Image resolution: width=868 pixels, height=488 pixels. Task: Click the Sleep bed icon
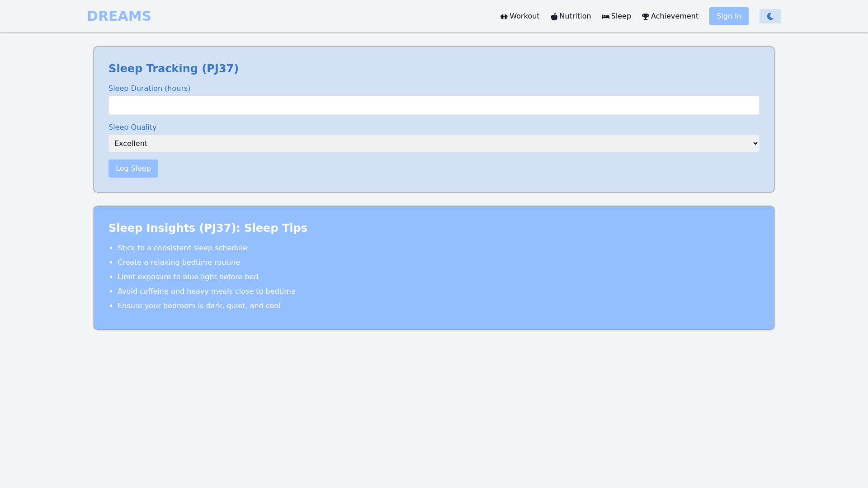pyautogui.click(x=605, y=16)
